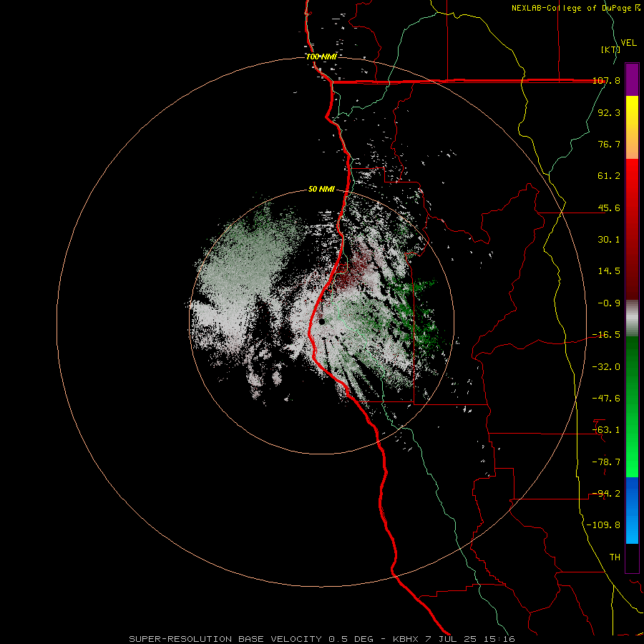Click the 14.5 legend value
The height and width of the screenshot is (644, 644).
point(609,271)
